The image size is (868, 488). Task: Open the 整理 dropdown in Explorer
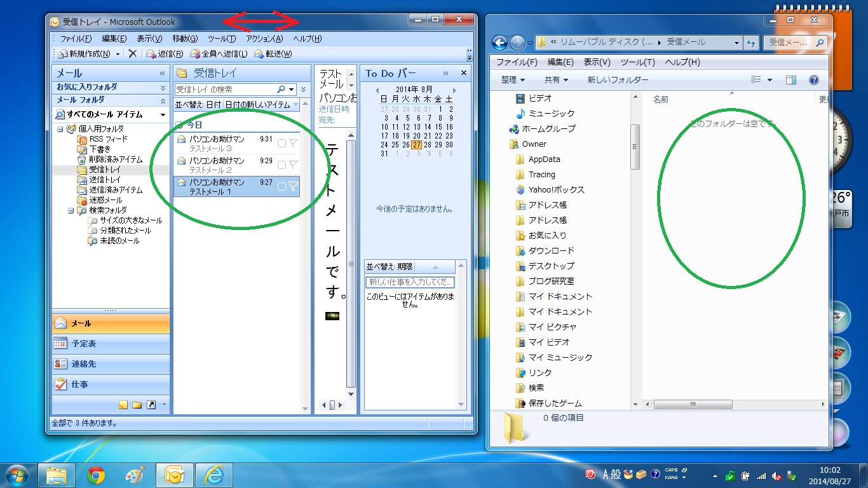coord(513,80)
